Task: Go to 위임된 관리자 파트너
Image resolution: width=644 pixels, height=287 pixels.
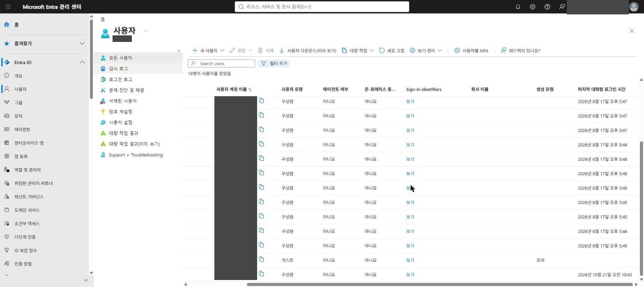Action: coord(33,183)
